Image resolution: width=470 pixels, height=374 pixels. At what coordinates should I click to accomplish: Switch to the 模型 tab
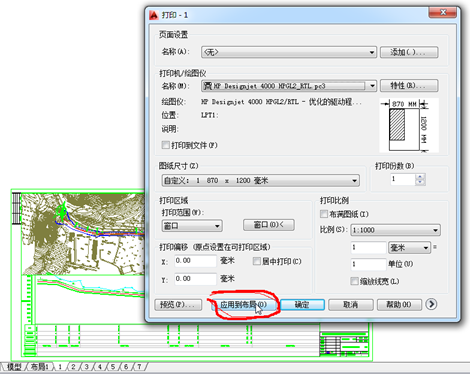click(14, 367)
